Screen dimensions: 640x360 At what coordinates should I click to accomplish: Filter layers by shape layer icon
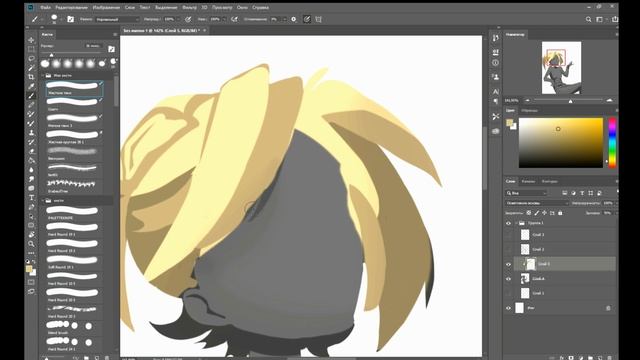[x=591, y=193]
